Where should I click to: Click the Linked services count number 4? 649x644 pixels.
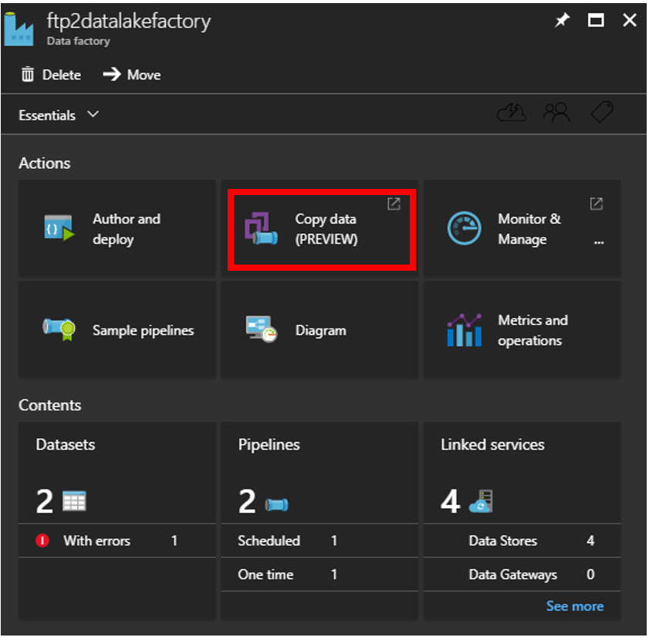(451, 501)
